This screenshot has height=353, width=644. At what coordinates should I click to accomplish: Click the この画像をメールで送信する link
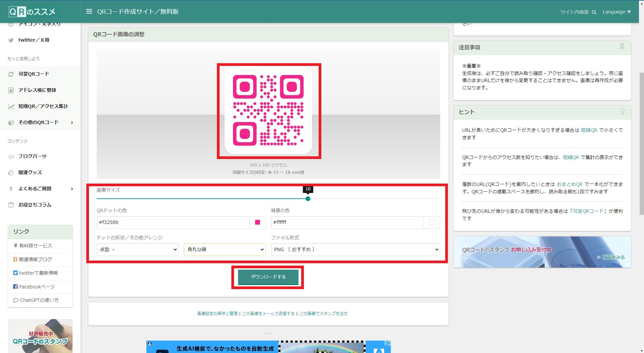point(268,313)
